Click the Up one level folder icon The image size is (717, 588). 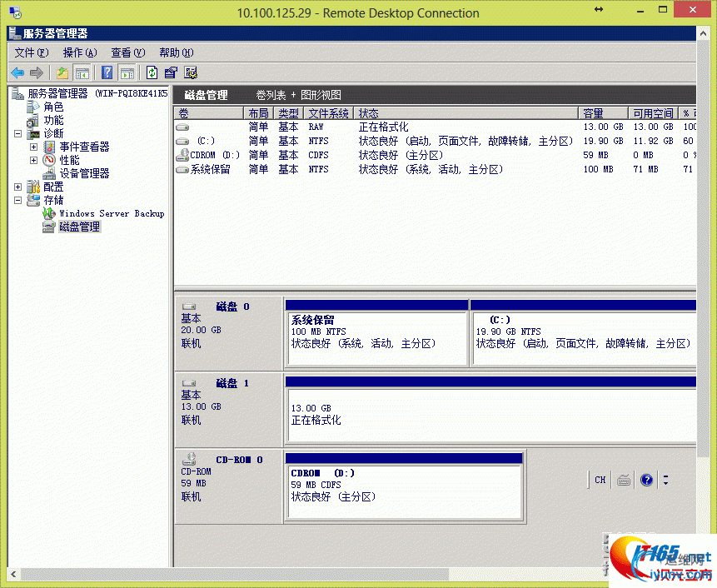[62, 72]
